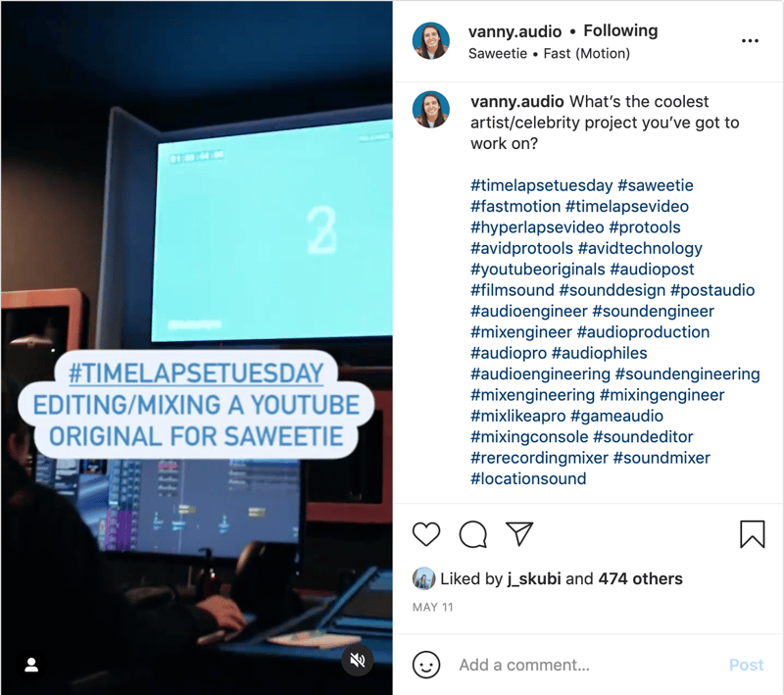
Task: Open the three-dots more options menu
Action: pos(750,40)
